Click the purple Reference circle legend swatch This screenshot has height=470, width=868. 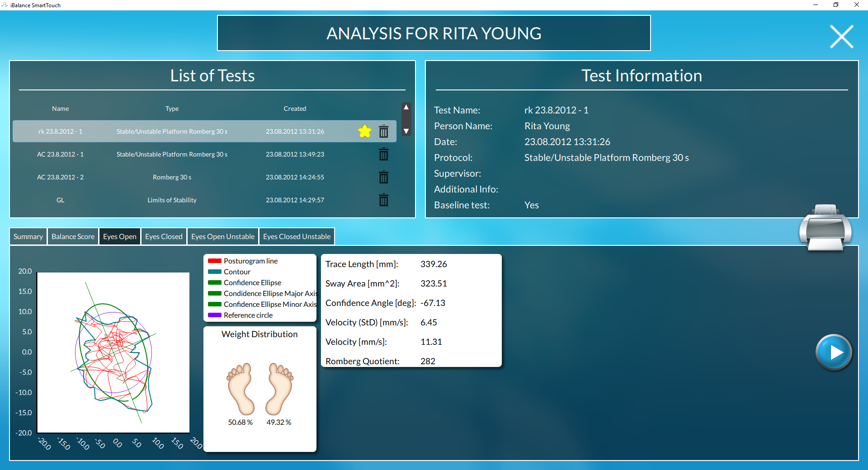[x=214, y=315]
